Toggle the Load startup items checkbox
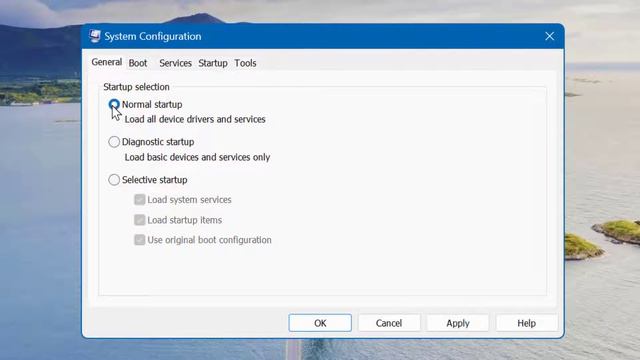Viewport: 640px width, 360px height. [x=140, y=220]
